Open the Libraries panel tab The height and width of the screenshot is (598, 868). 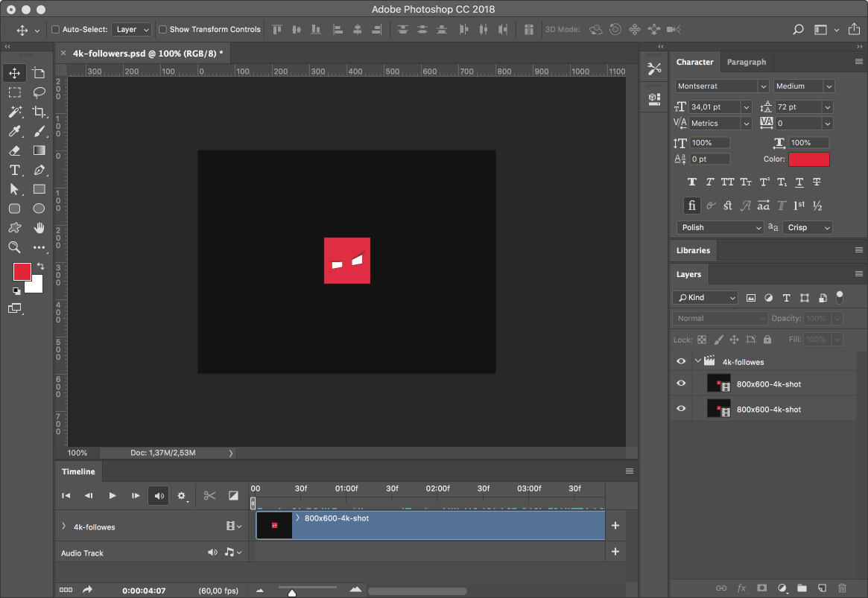[693, 250]
